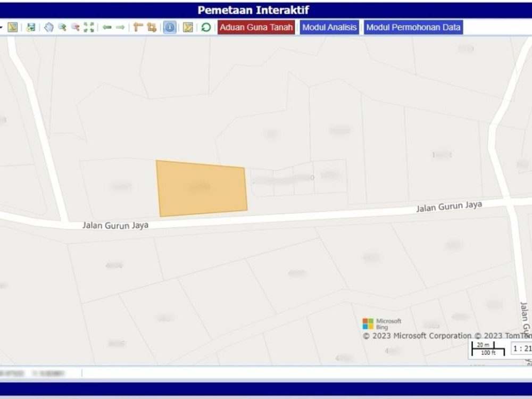This screenshot has width=532, height=399.
Task: Go to next map view arrow
Action: [120, 27]
